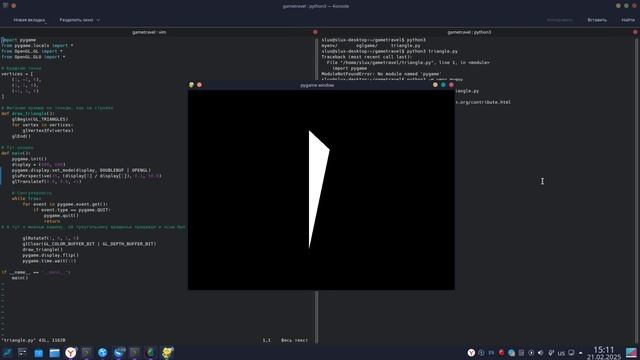
Task: Open the display configuration tray icon
Action: click(x=571, y=353)
